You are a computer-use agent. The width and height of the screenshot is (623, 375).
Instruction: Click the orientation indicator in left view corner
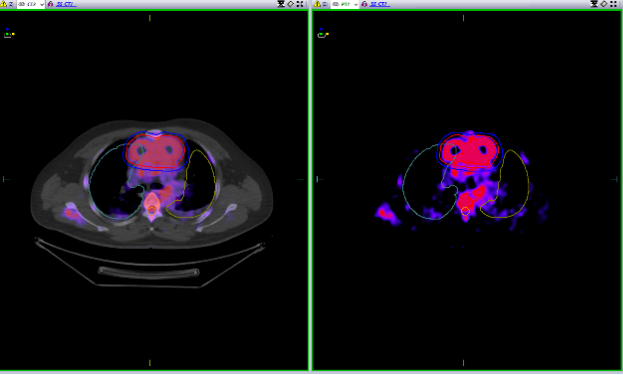[x=9, y=33]
